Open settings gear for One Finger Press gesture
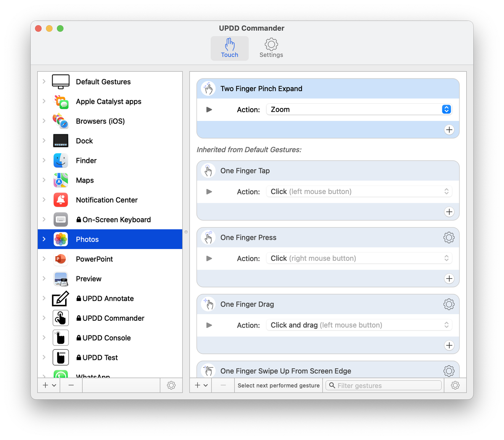This screenshot has width=504, height=440. pyautogui.click(x=449, y=237)
